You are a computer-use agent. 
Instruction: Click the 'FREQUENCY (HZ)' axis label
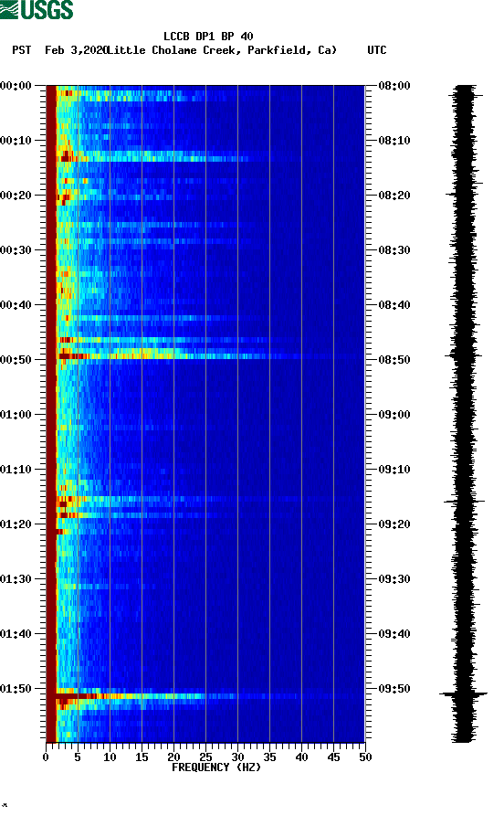tap(216, 767)
